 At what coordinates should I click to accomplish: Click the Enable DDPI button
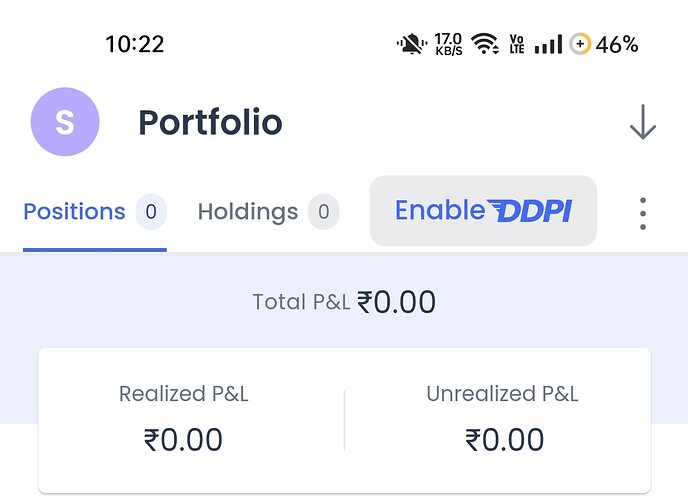(x=483, y=211)
